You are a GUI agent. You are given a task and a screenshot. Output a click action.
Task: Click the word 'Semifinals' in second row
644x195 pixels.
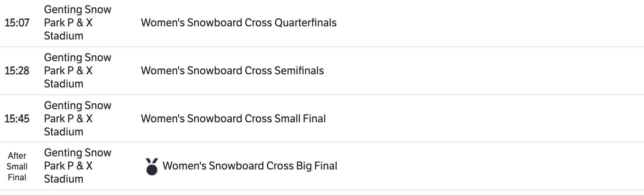tap(299, 71)
